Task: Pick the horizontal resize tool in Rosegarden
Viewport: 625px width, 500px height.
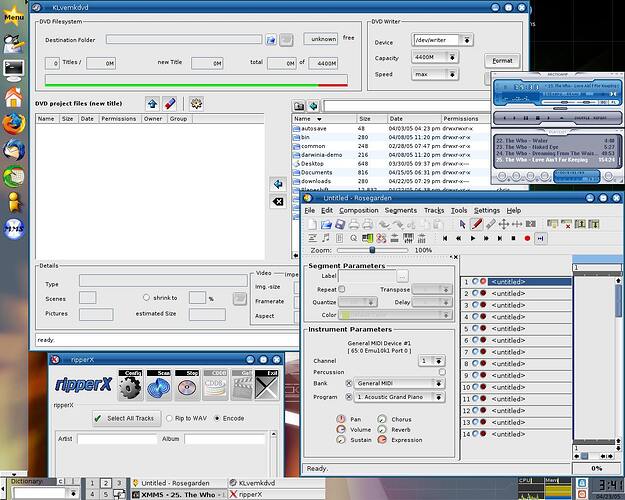Action: pyautogui.click(x=517, y=224)
